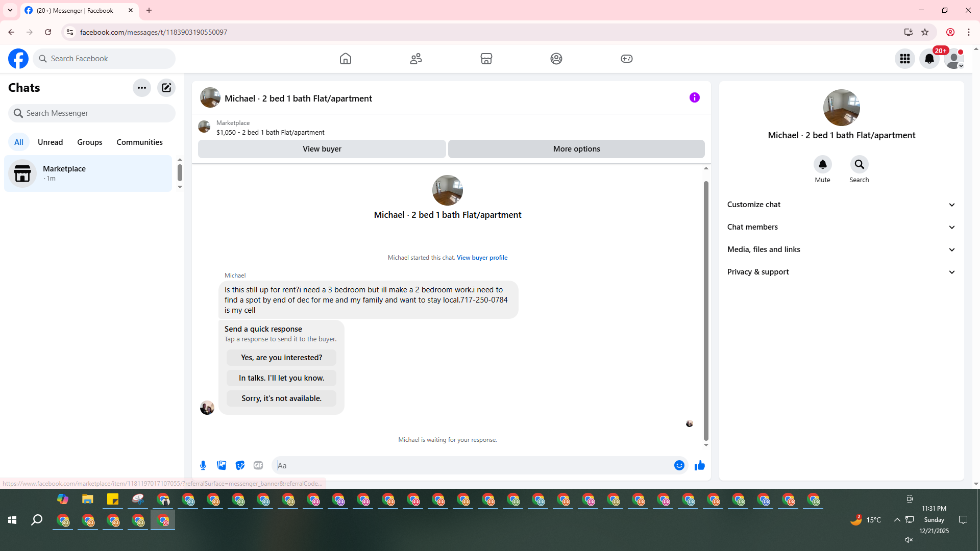Click the Search Facebook field
The height and width of the screenshot is (551, 980).
coord(104,59)
